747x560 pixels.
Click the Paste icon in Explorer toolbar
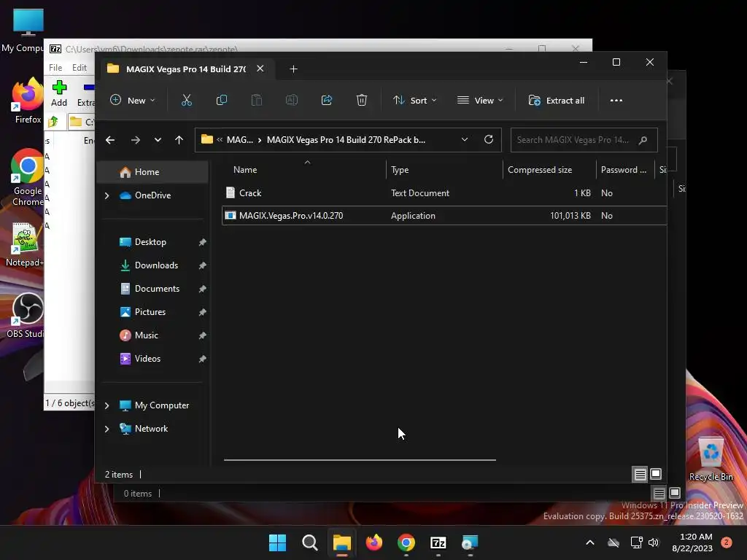(257, 101)
